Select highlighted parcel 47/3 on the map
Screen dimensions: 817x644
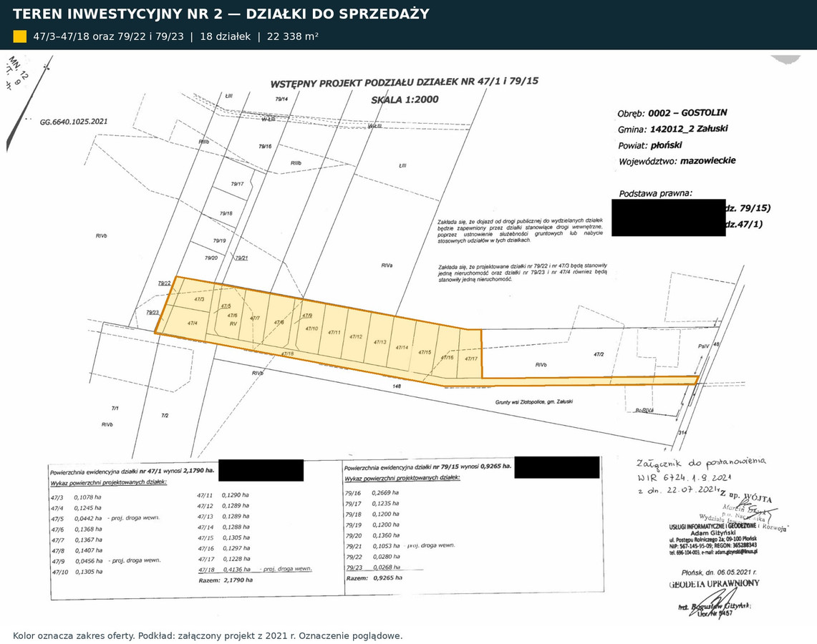pos(199,299)
